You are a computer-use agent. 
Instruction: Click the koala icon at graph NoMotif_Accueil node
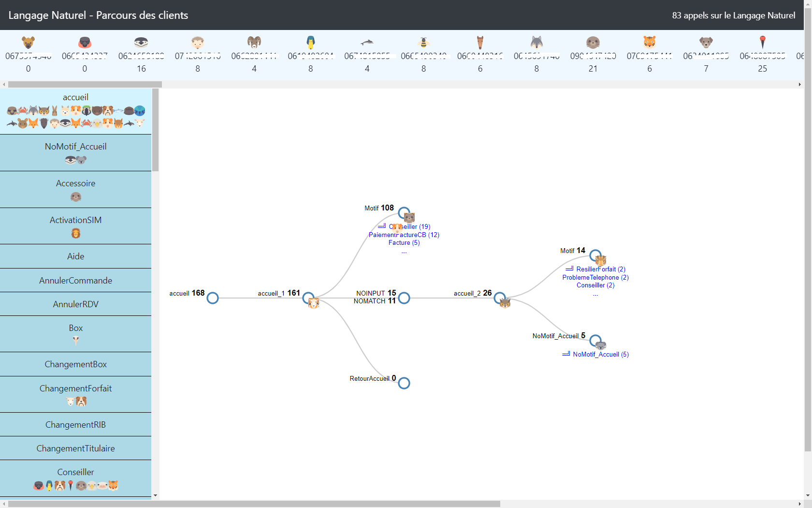[x=601, y=345]
